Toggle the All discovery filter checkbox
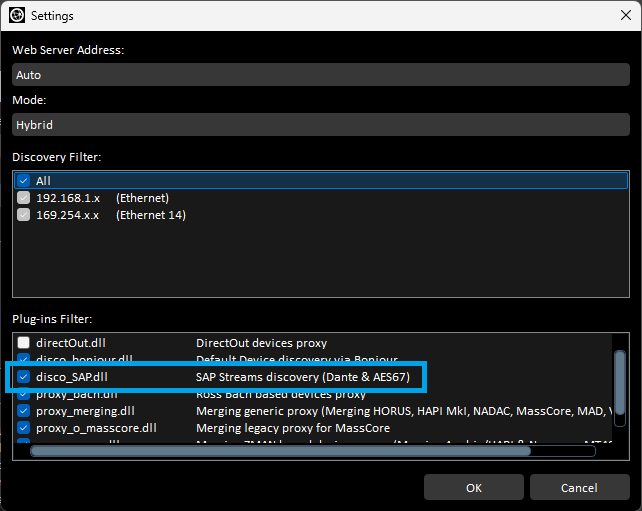The image size is (642, 511). (x=23, y=181)
